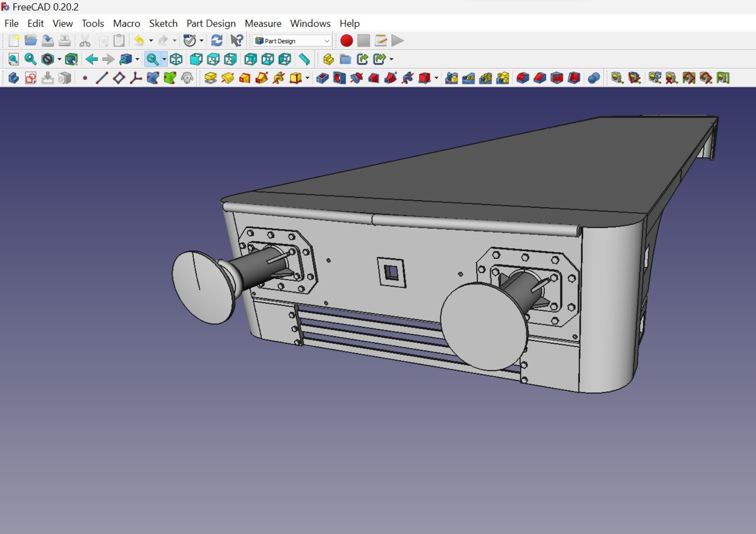Expand the draw style dropdown arrow
756x534 pixels.
(59, 59)
